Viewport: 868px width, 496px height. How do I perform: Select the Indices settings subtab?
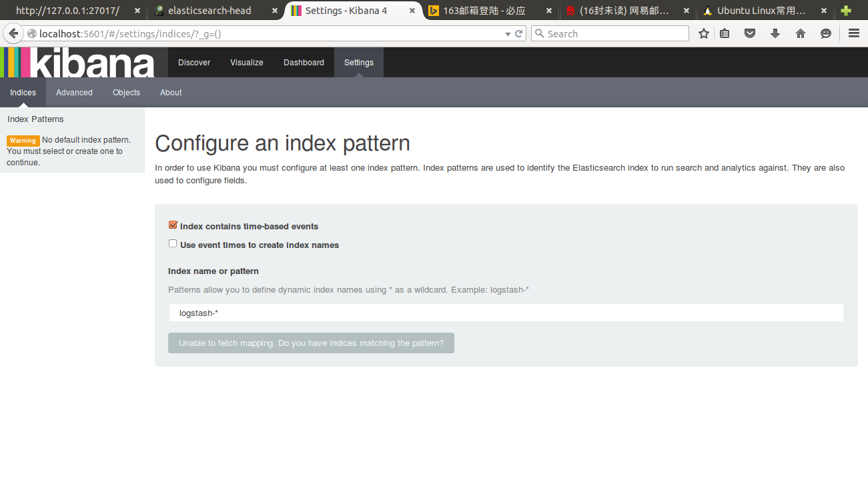pos(23,93)
